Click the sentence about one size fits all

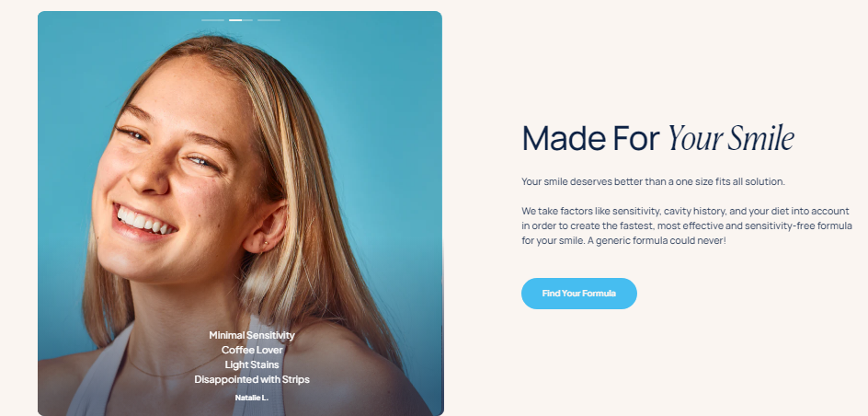pos(653,181)
